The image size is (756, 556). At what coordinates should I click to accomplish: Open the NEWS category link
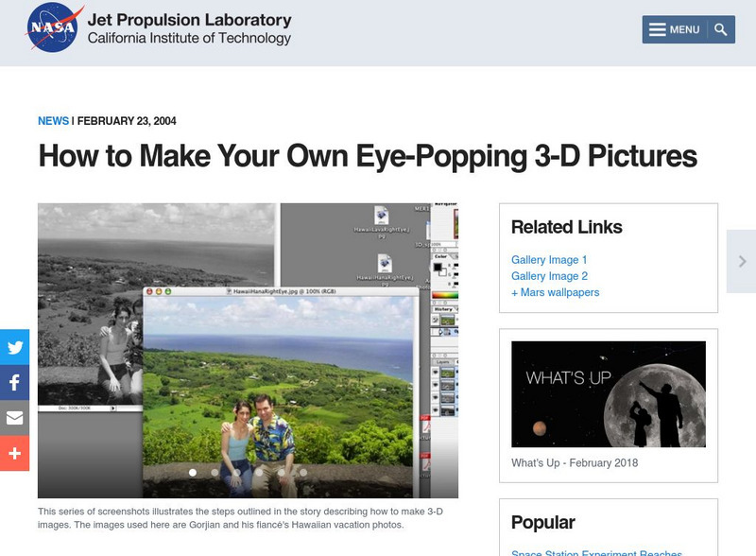pyautogui.click(x=53, y=121)
